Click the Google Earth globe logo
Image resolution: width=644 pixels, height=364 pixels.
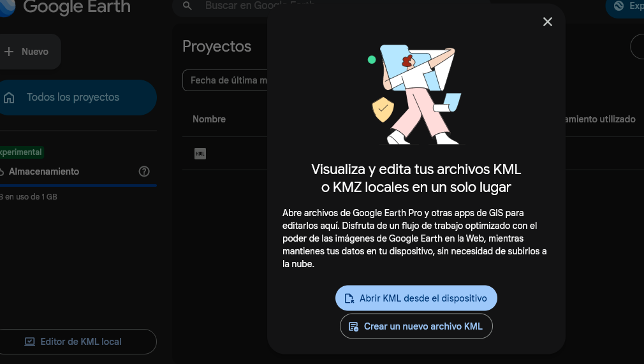point(8,6)
